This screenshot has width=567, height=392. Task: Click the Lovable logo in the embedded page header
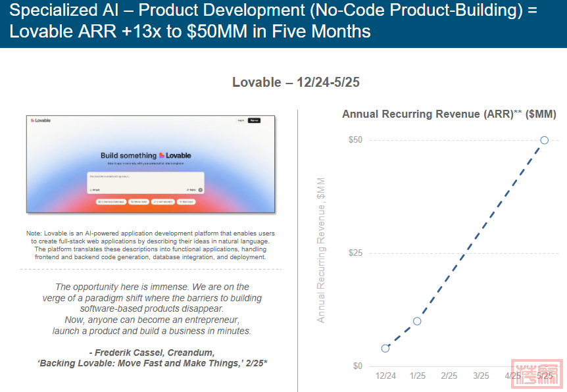pyautogui.click(x=40, y=120)
